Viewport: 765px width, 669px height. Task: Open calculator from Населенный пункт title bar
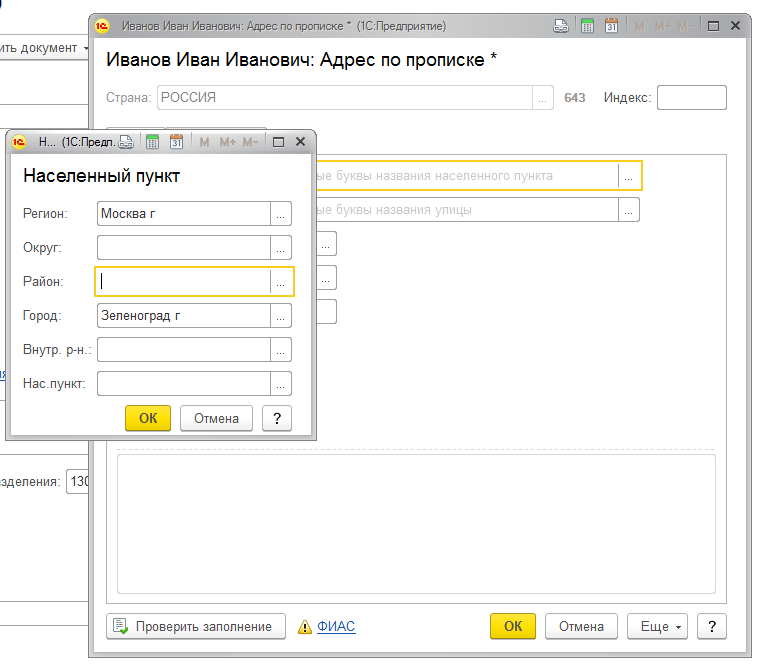pos(152,142)
